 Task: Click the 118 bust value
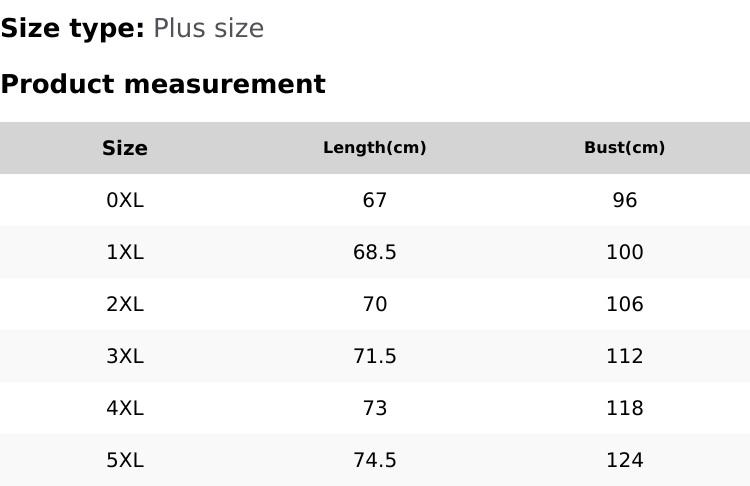coord(625,408)
